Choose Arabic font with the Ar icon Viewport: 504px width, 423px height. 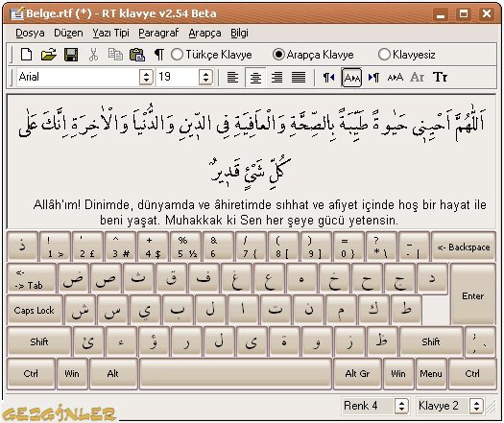click(x=418, y=78)
